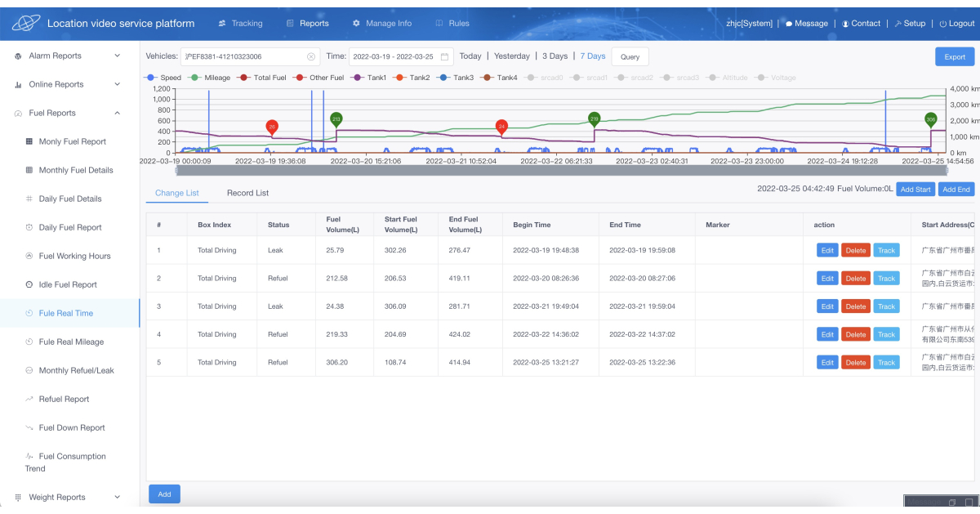Clear the Vehicles field with the x icon

tap(311, 56)
